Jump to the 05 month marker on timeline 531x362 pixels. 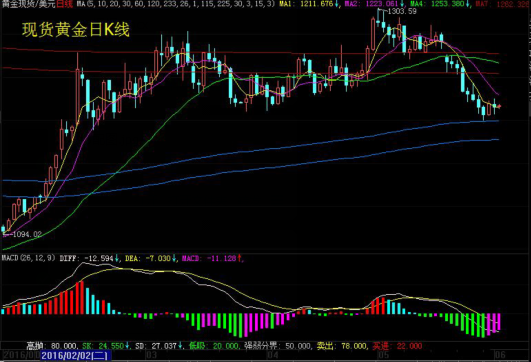[383, 355]
